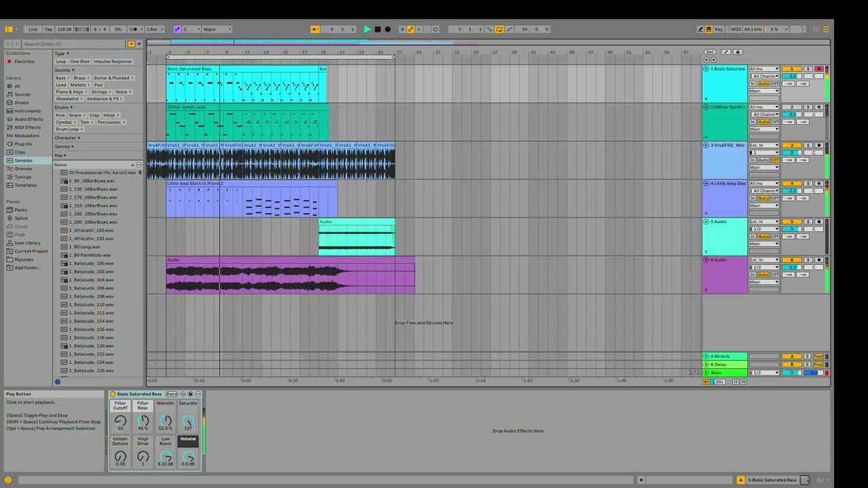The width and height of the screenshot is (868, 488).
Task: Disarm the 1 Basic Saturated Bass track
Action: [818, 69]
